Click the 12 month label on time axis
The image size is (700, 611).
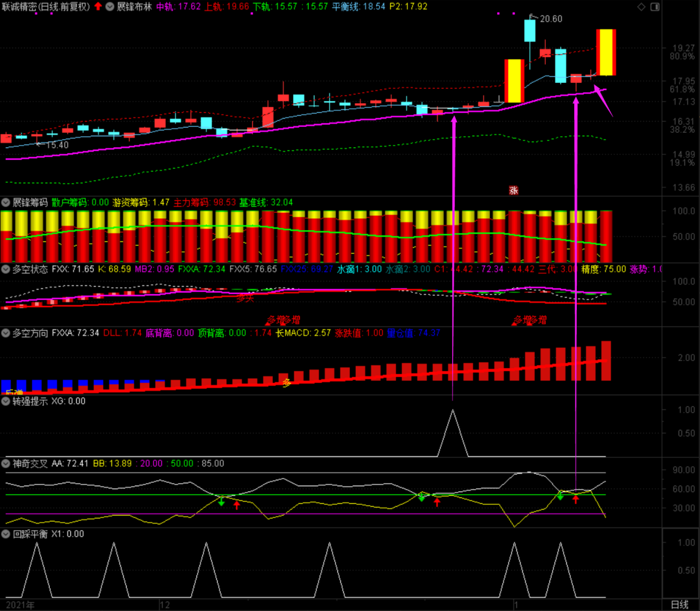pyautogui.click(x=165, y=605)
